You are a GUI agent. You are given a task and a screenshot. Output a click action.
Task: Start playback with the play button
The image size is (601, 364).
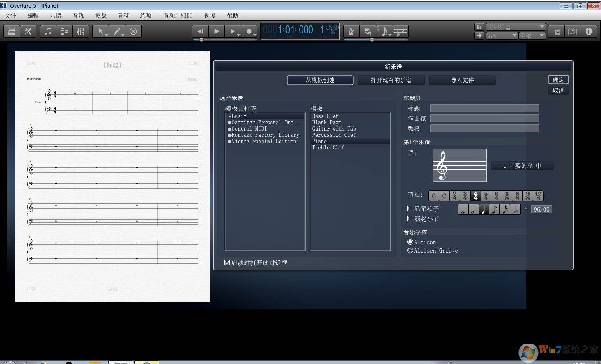[233, 31]
